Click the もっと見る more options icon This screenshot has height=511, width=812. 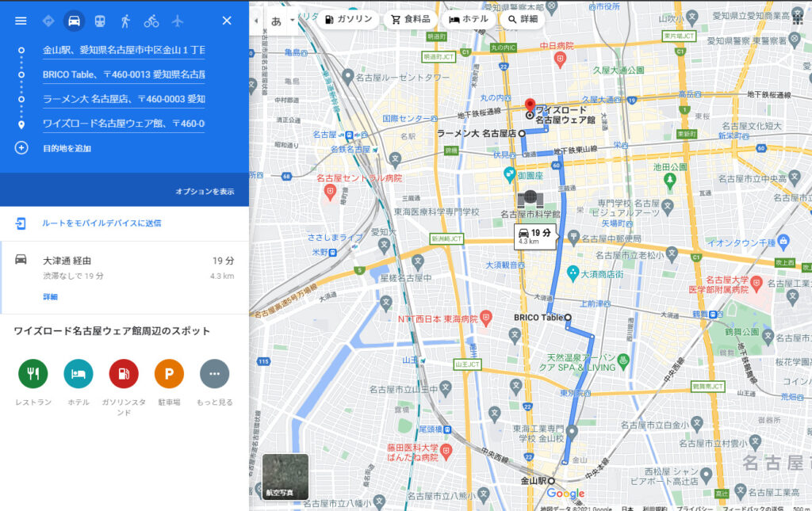[x=214, y=373]
